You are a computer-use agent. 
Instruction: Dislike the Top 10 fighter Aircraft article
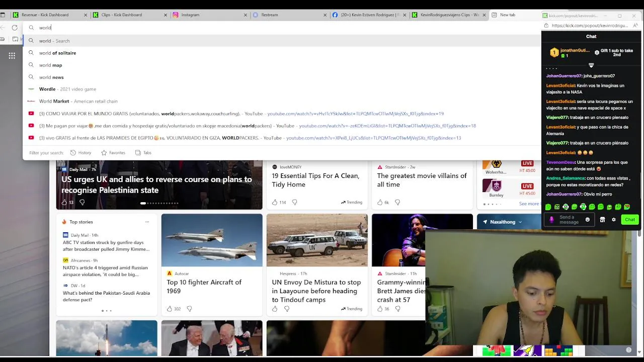coord(189,309)
